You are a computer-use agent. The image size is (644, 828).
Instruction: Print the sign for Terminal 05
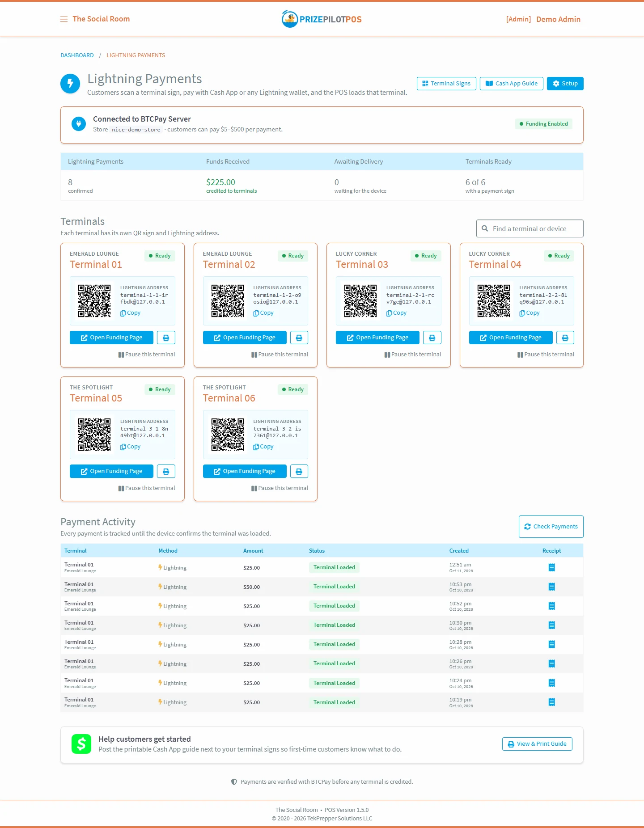tap(166, 471)
